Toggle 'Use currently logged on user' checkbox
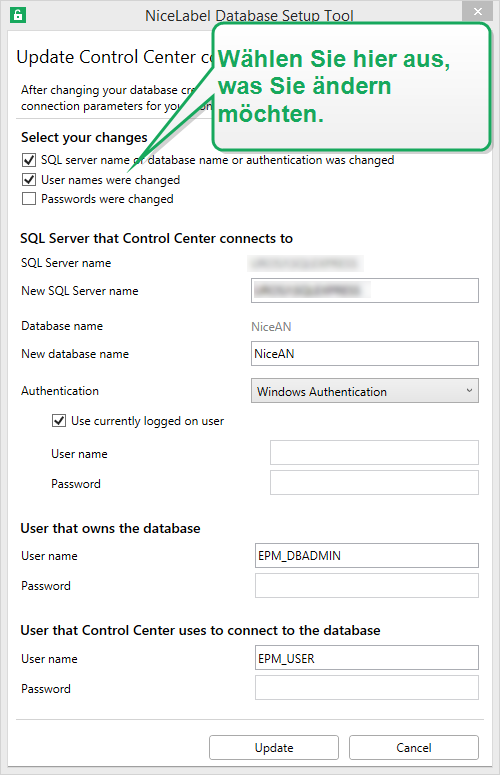 coord(59,421)
